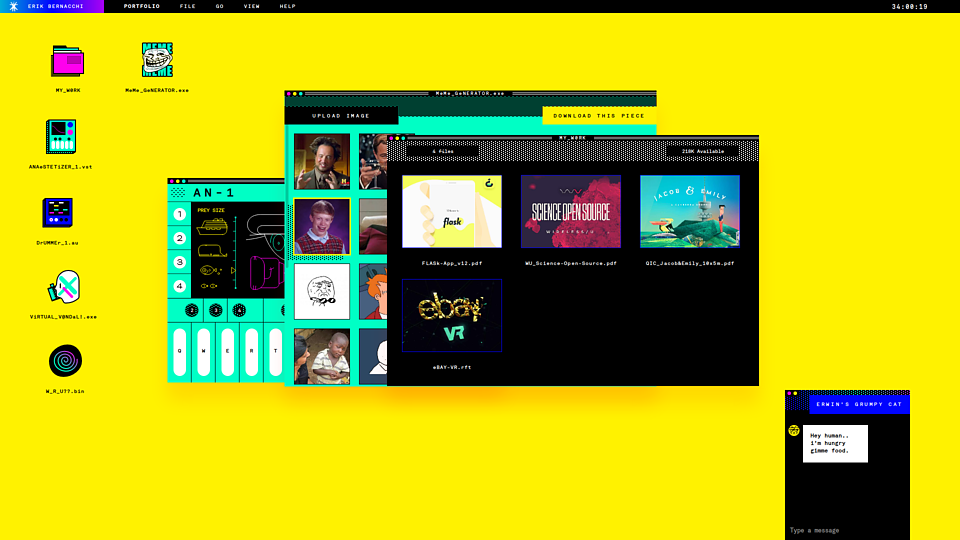Screen dimensions: 960x540
Task: Launch the ViRTUAL_VANDaLI.exe spray can icon
Action: pos(63,288)
